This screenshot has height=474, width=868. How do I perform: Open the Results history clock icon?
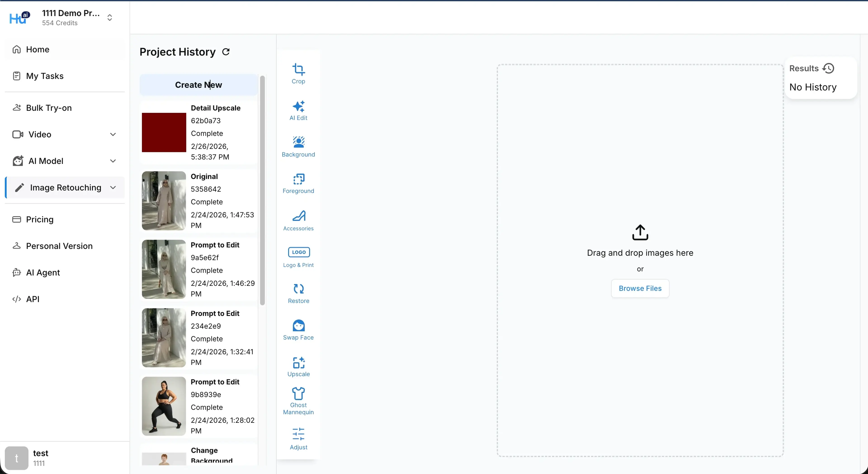828,68
